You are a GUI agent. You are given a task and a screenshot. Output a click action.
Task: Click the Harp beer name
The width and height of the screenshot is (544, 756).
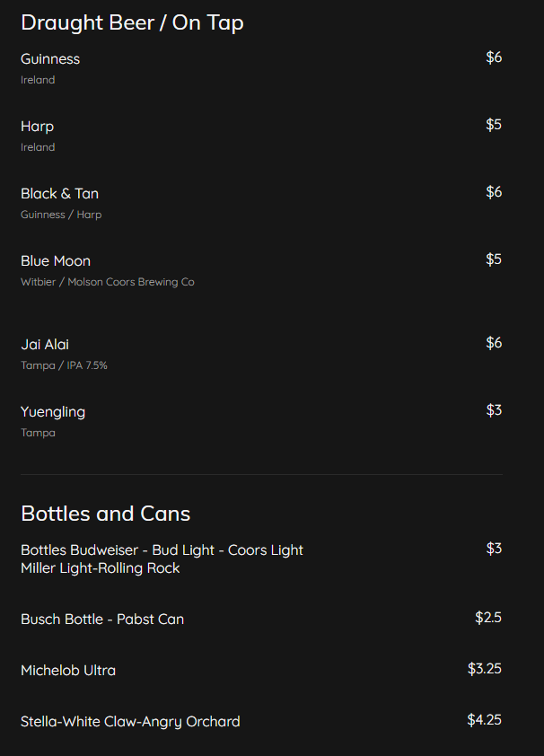pos(38,127)
